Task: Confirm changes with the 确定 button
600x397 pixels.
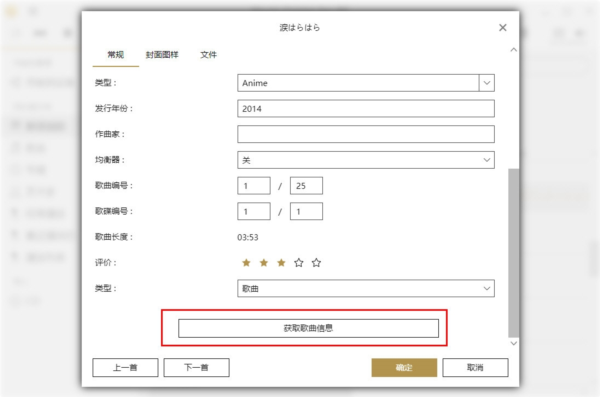Action: coord(404,368)
